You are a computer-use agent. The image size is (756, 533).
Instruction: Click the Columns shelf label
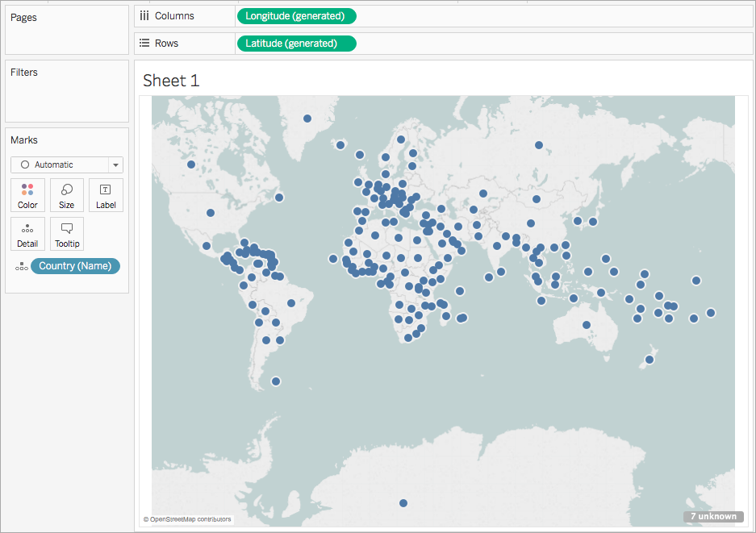pyautogui.click(x=174, y=16)
